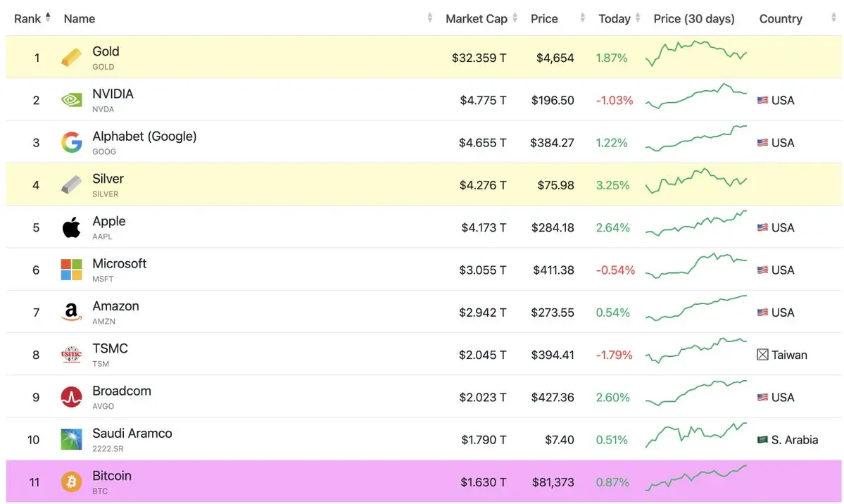The width and height of the screenshot is (844, 504).
Task: Click Amazon price $273.55
Action: pos(553,313)
